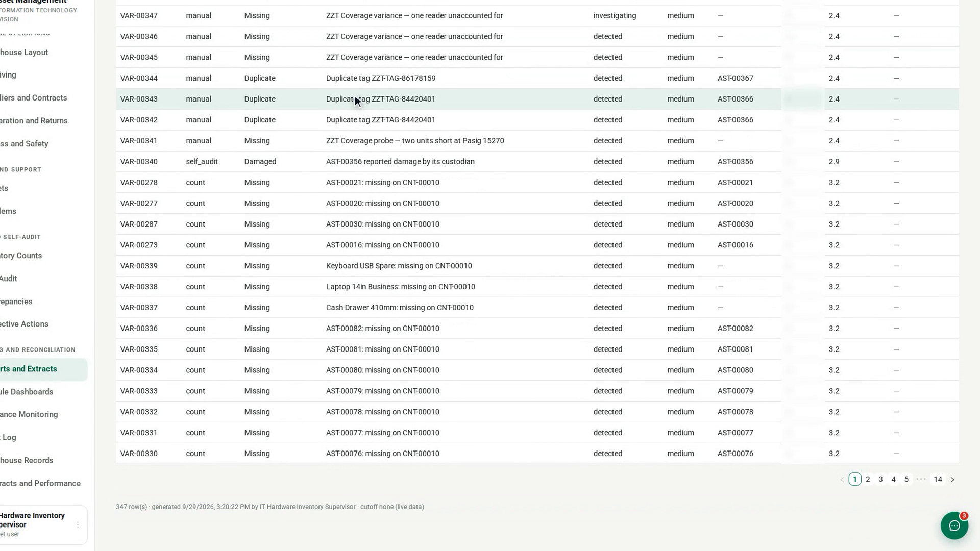Select current page 1 in pagination

pyautogui.click(x=855, y=480)
